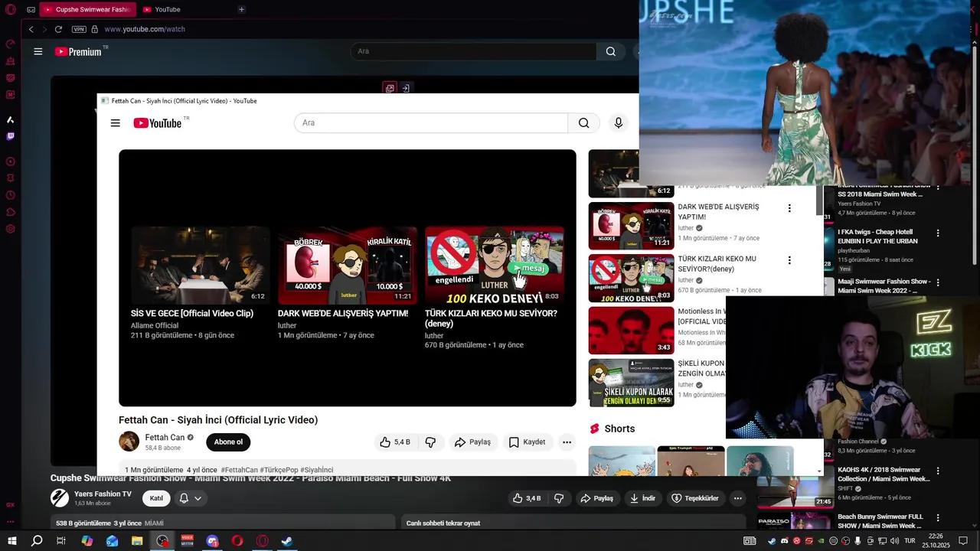Switch to Cupshe Swimwear Fashion tab
980x551 pixels.
pos(87,9)
